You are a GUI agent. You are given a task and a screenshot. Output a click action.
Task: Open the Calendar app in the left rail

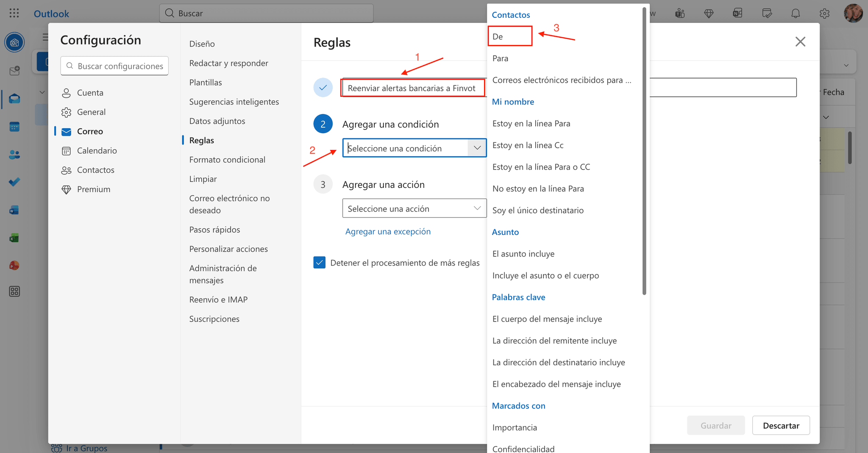pos(14,126)
